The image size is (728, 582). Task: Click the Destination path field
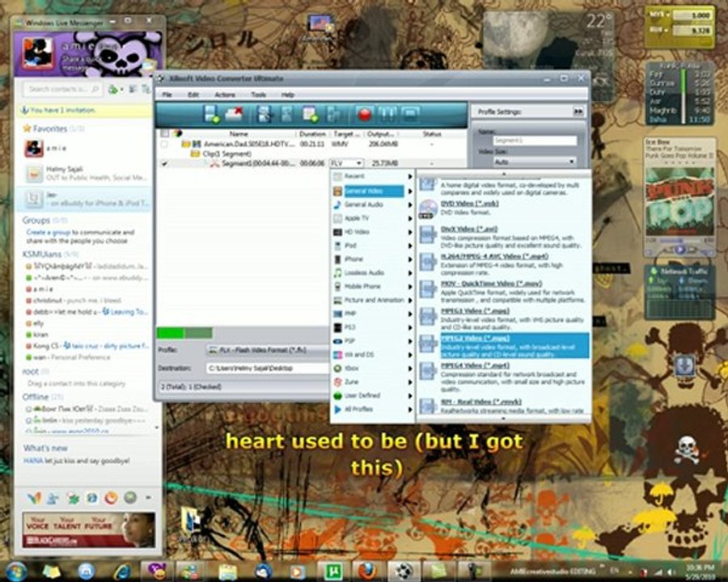(x=267, y=369)
